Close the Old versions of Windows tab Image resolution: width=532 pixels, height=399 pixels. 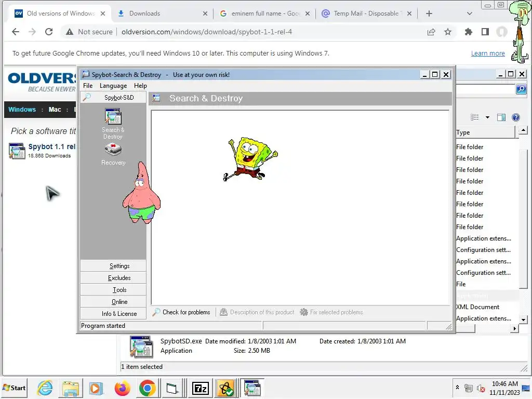pyautogui.click(x=103, y=14)
